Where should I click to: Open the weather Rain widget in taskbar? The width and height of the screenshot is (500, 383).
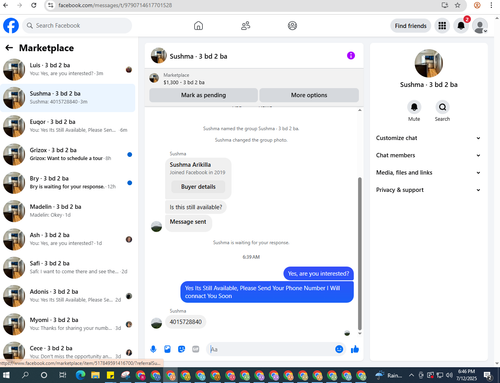click(389, 375)
